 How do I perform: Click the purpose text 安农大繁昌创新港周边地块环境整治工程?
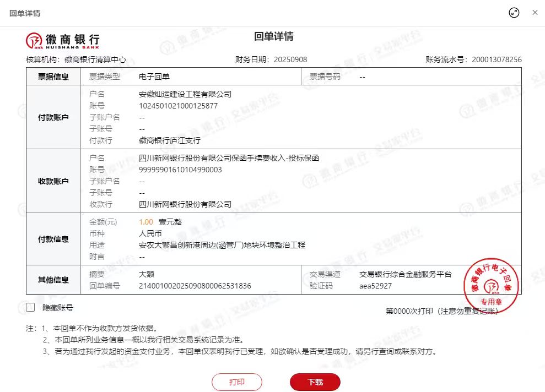222,245
